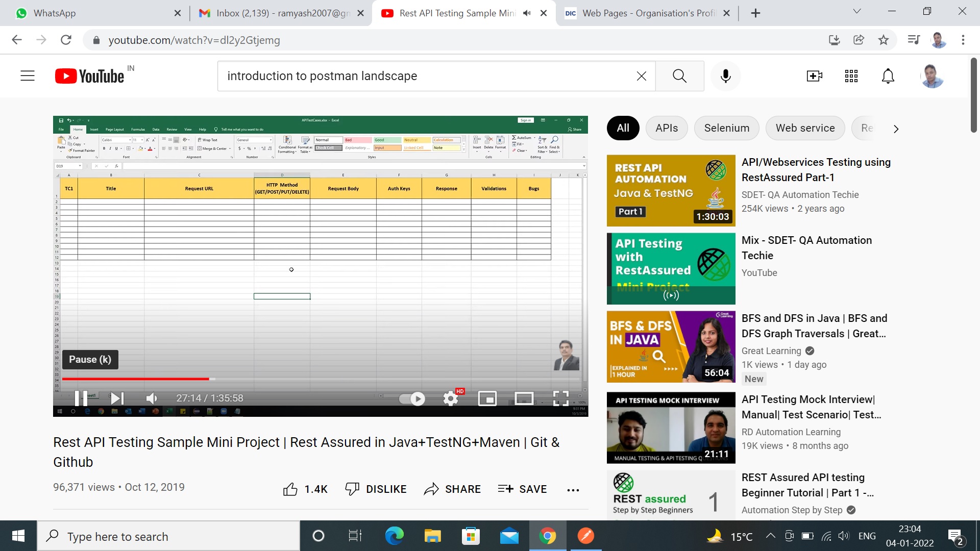Click the SAVE to playlist button
Image resolution: width=980 pixels, height=551 pixels.
(x=522, y=489)
